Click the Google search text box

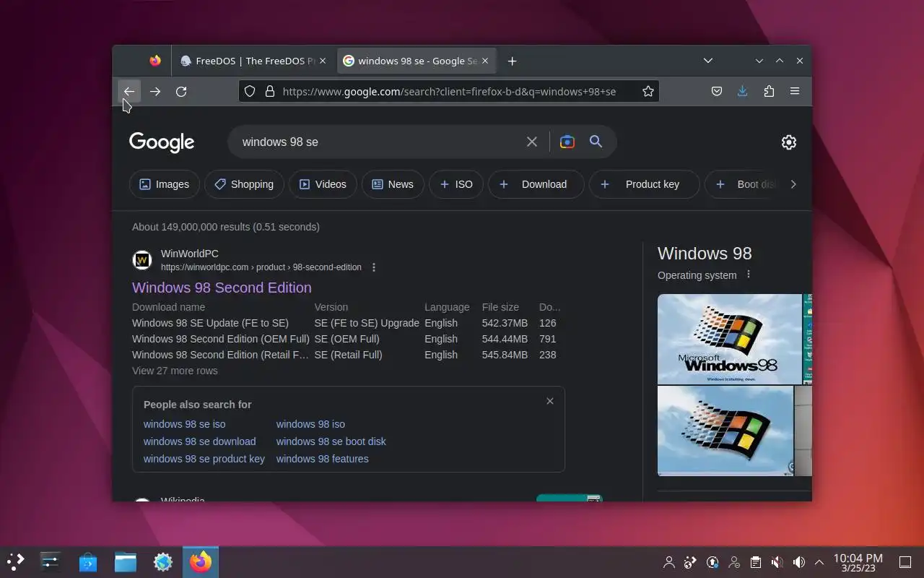(379, 142)
